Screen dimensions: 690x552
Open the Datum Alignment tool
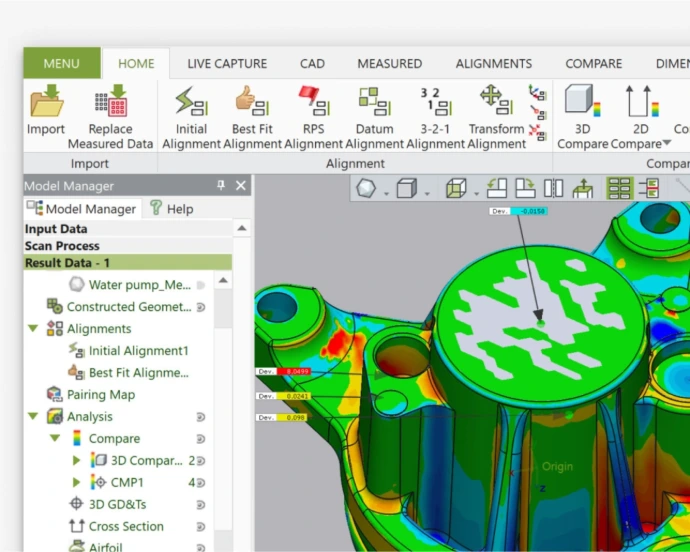point(374,102)
